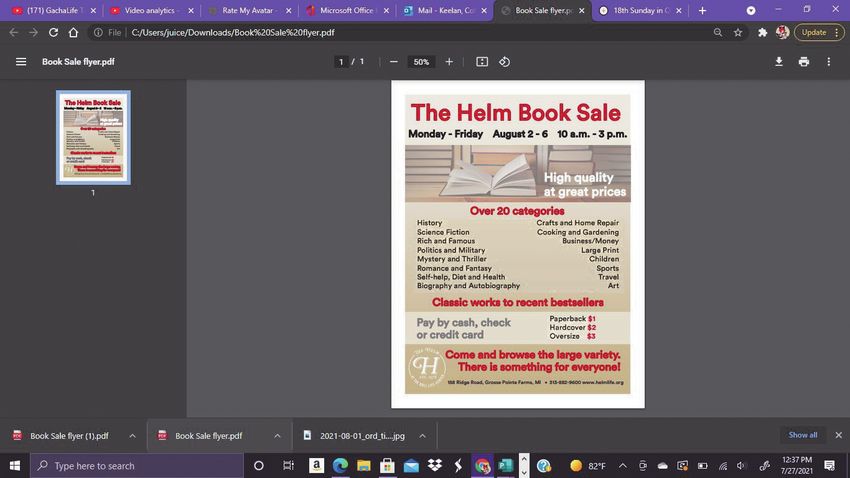Open the Get Help taskbar icon
850x478 pixels.
pos(544,466)
